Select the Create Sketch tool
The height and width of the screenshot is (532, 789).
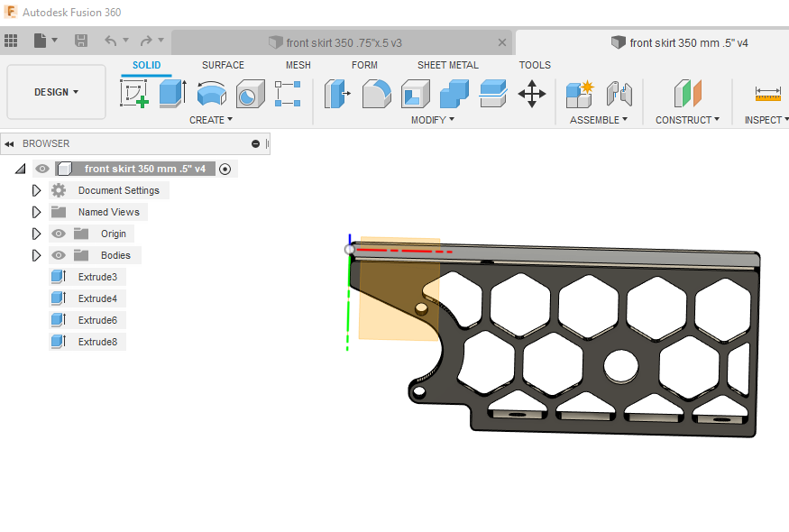pyautogui.click(x=133, y=94)
